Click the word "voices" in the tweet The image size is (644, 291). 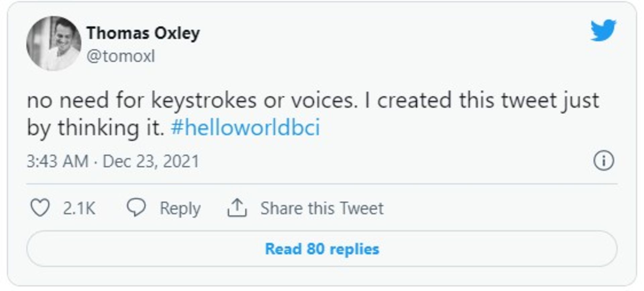pyautogui.click(x=324, y=100)
